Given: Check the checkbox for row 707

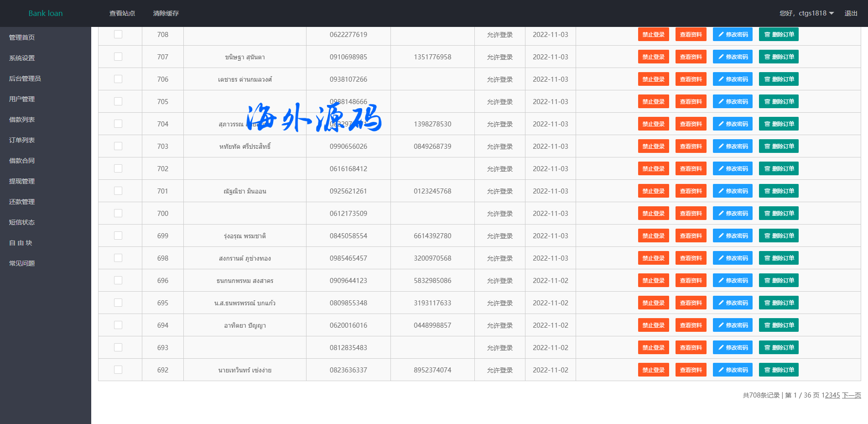Looking at the screenshot, I should [x=118, y=57].
